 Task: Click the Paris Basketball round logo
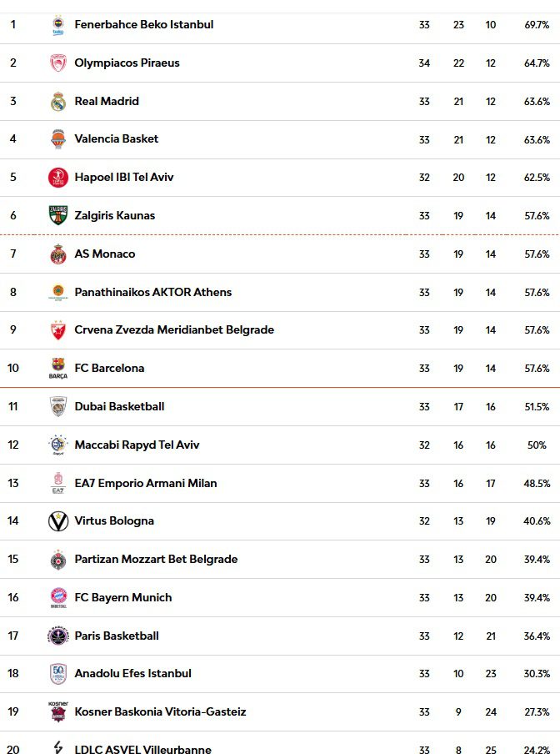click(58, 636)
